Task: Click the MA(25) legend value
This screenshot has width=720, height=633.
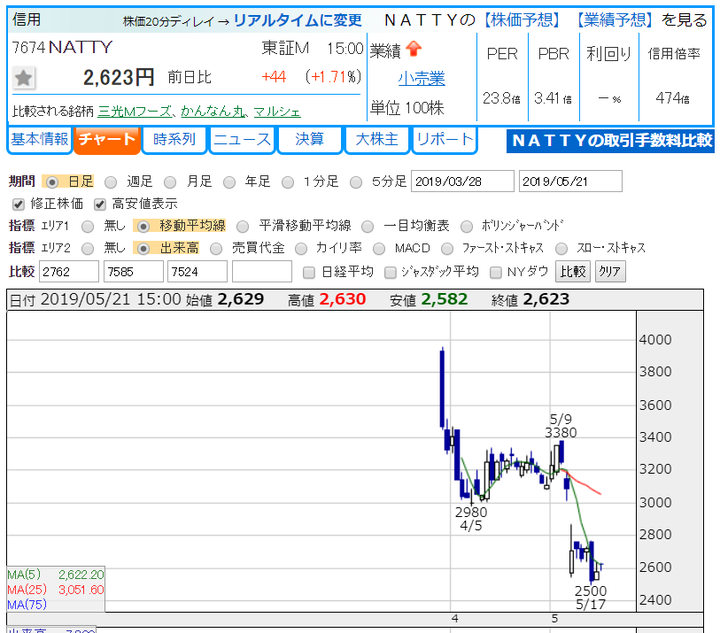Action: 81,590
